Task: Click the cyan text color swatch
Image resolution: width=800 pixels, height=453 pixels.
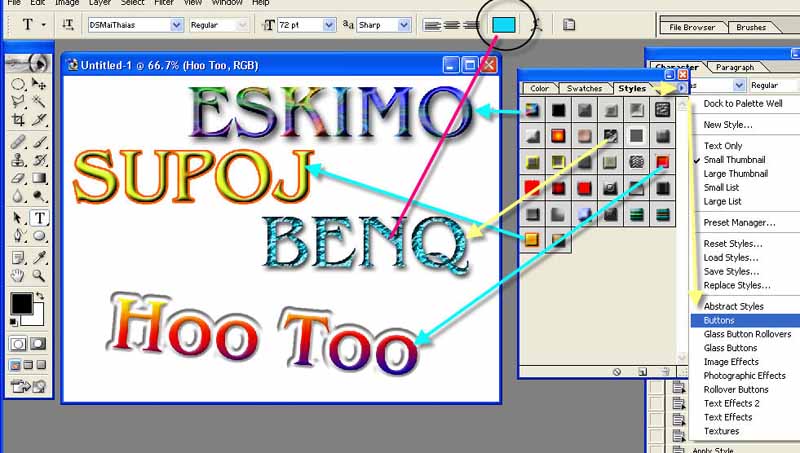Action: pos(504,24)
